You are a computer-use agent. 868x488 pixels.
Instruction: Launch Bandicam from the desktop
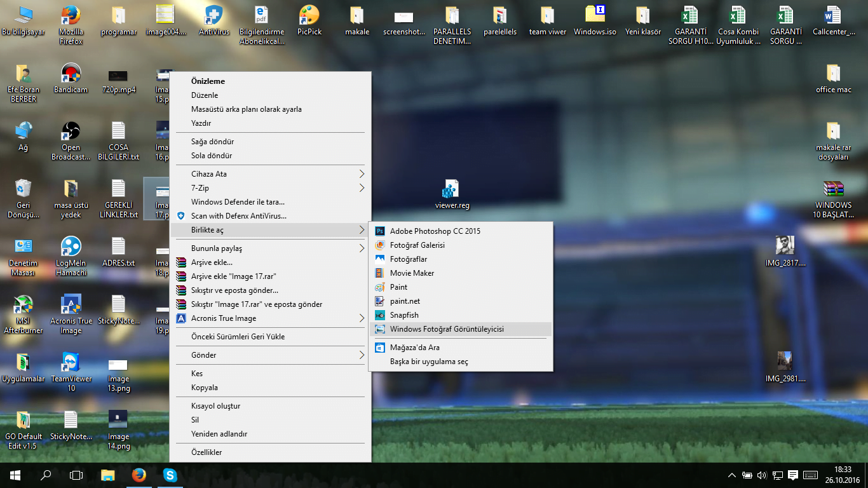(x=71, y=76)
